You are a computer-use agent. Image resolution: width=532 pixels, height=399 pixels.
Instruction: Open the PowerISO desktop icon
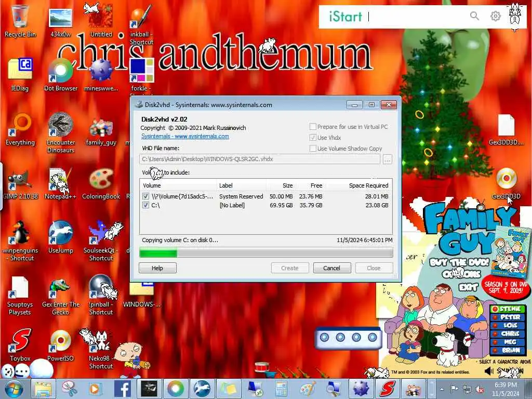[x=60, y=345]
